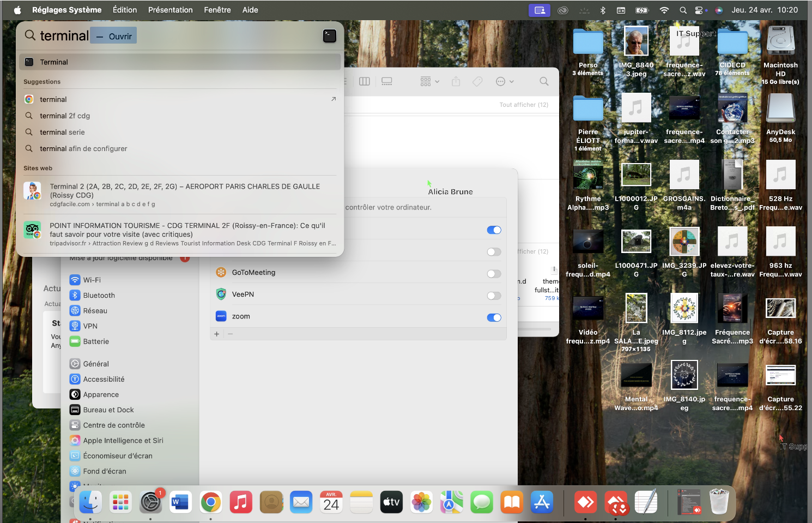
Task: Open the Présentation menu
Action: point(170,10)
